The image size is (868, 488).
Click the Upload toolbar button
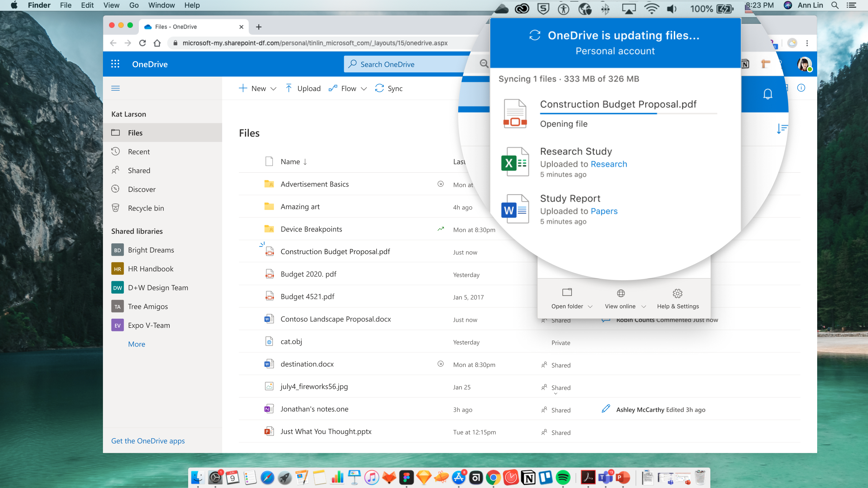pos(302,88)
